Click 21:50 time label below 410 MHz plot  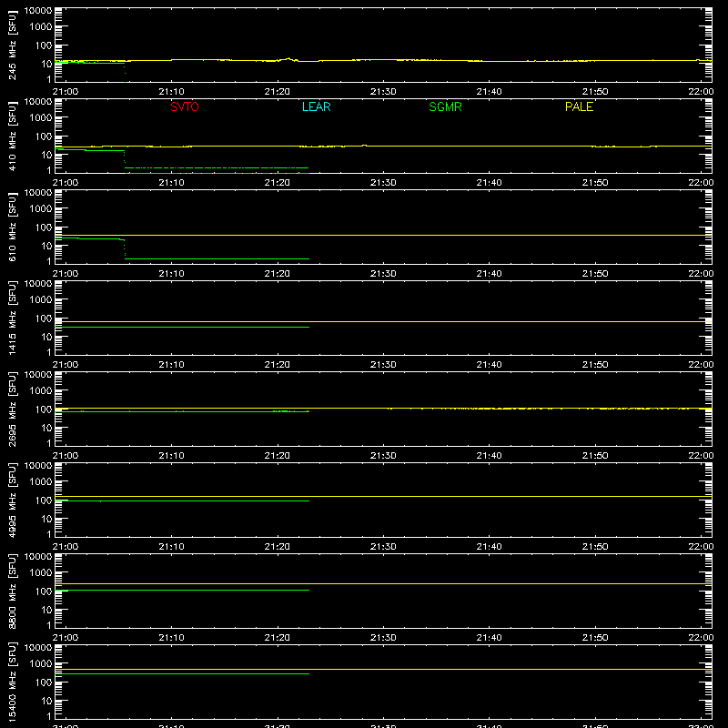[595, 183]
